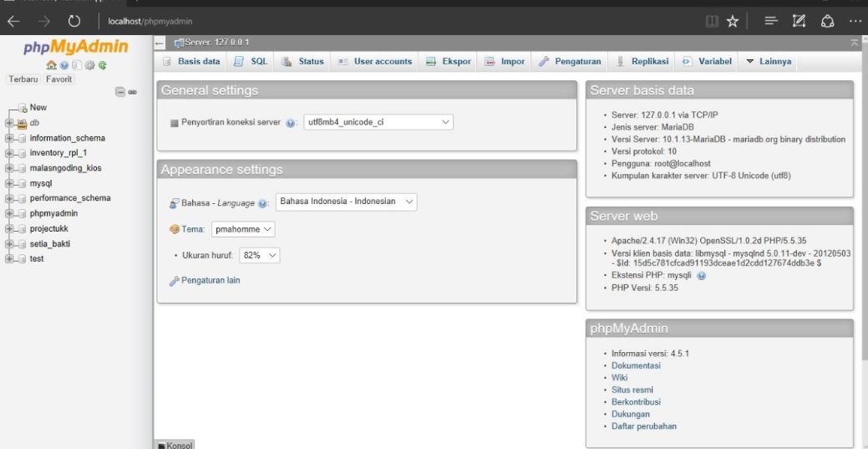Open the Dokumentasi link
The height and width of the screenshot is (449, 868).
click(636, 366)
